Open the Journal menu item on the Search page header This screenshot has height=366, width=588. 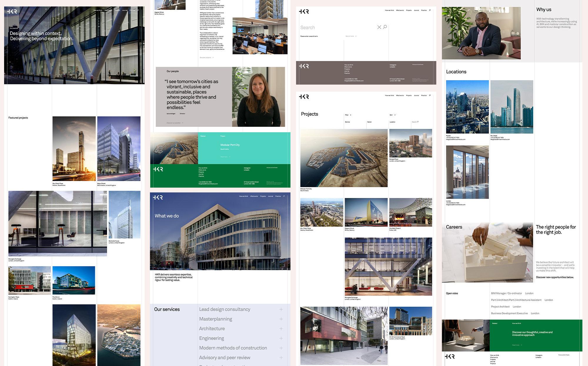point(416,10)
